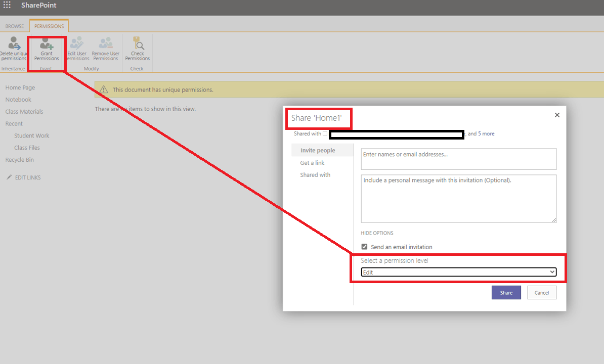The width and height of the screenshot is (604, 364).
Task: Toggle the Send an email invitation checkbox
Action: coord(364,247)
